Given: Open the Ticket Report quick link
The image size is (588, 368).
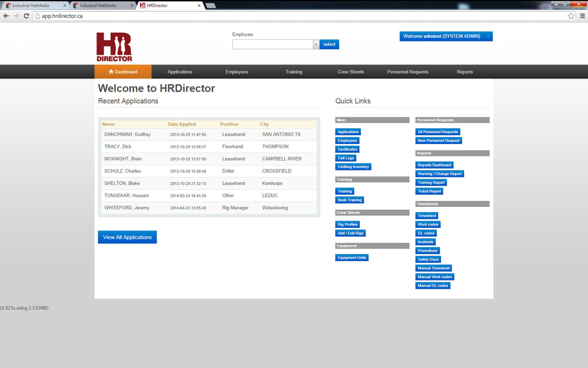Looking at the screenshot, I should coord(429,191).
